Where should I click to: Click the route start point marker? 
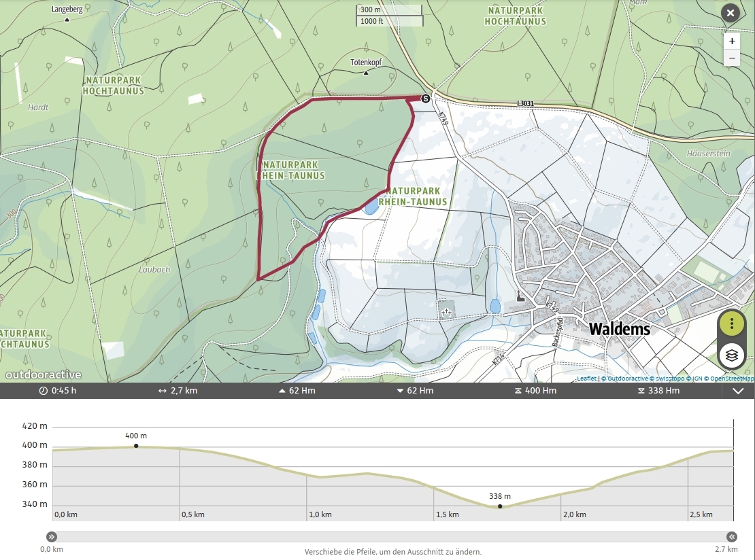(426, 99)
